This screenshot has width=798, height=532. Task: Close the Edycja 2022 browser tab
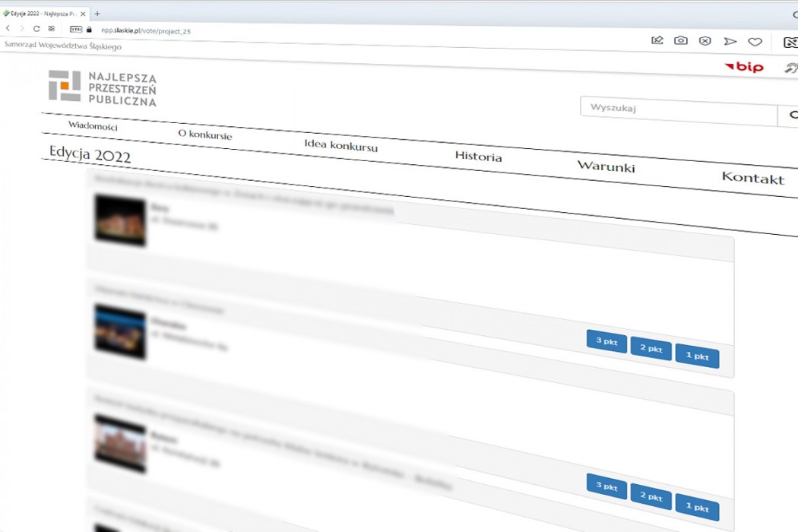(83, 14)
